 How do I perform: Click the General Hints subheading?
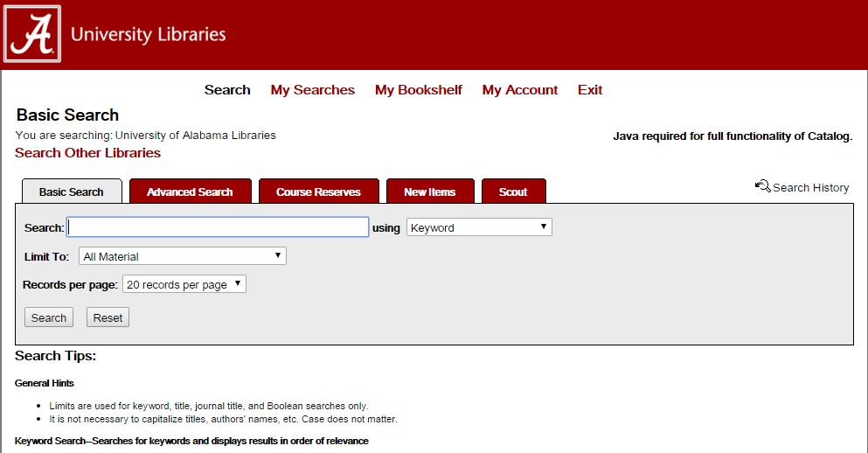tap(45, 383)
